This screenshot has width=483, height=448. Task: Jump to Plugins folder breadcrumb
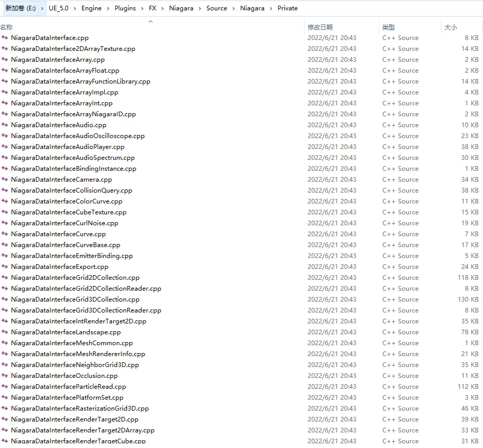tap(125, 8)
